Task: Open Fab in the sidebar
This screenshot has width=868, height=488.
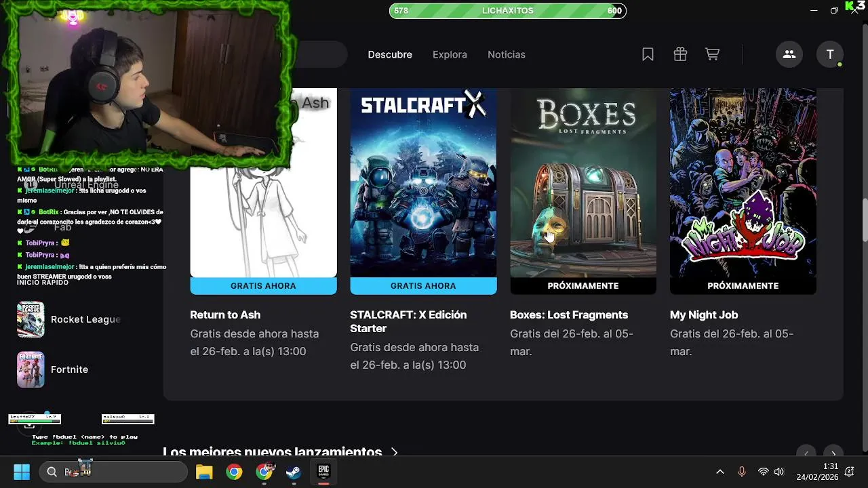Action: pyautogui.click(x=62, y=227)
